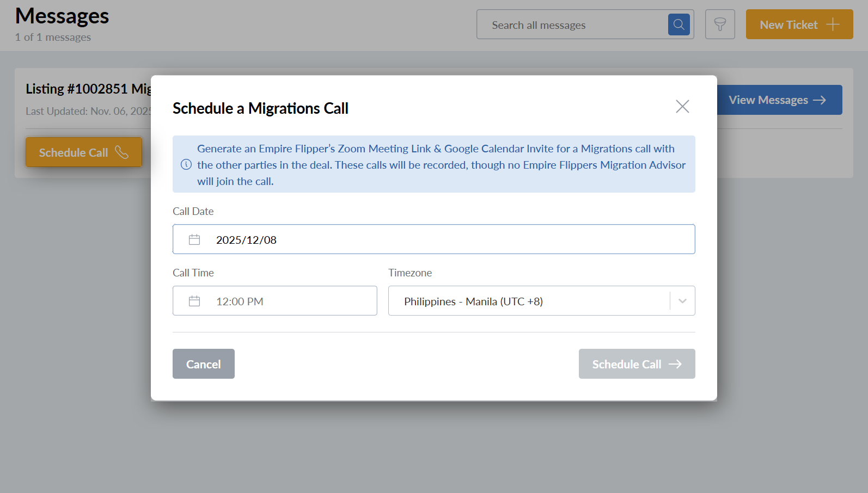The image size is (868, 493).
Task: Click the info icon in the blue notice
Action: (186, 164)
